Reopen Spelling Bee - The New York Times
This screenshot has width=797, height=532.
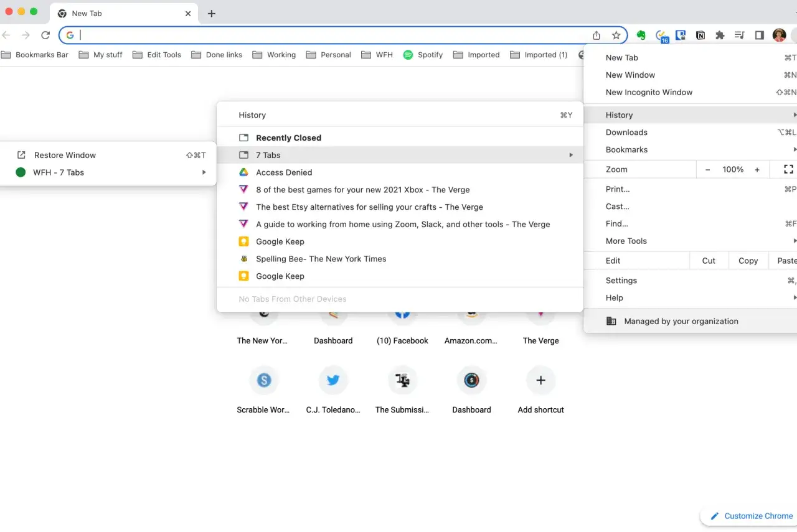point(321,259)
